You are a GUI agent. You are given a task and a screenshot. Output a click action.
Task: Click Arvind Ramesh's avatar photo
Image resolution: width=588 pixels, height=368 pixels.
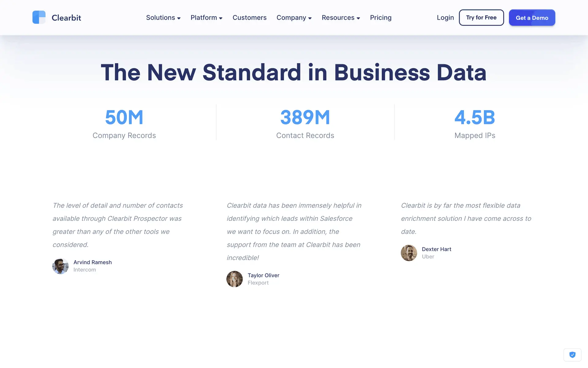pyautogui.click(x=60, y=266)
